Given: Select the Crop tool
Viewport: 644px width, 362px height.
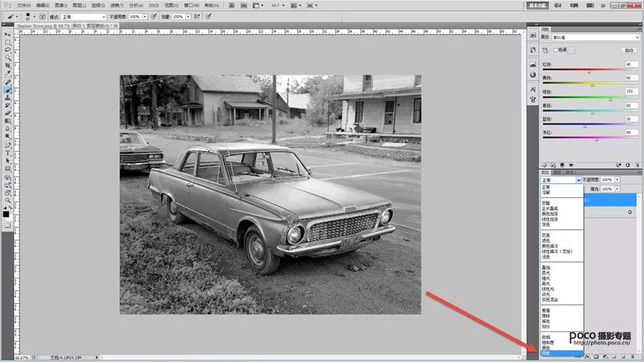Looking at the screenshot, I should [x=7, y=65].
